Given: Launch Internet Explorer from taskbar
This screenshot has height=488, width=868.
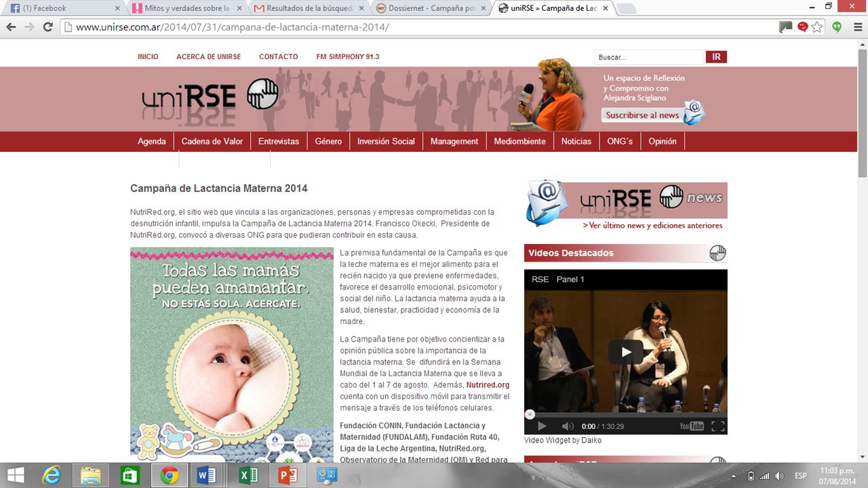Looking at the screenshot, I should pos(52,475).
